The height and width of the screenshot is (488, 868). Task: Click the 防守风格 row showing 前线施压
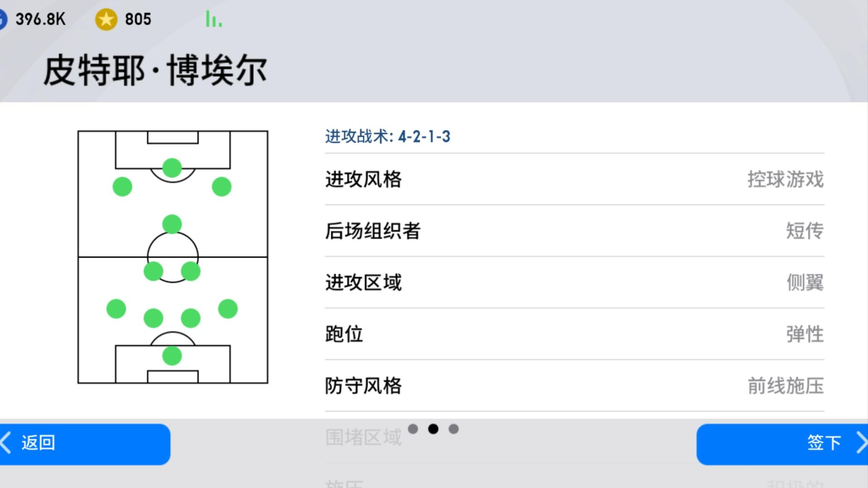[575, 386]
